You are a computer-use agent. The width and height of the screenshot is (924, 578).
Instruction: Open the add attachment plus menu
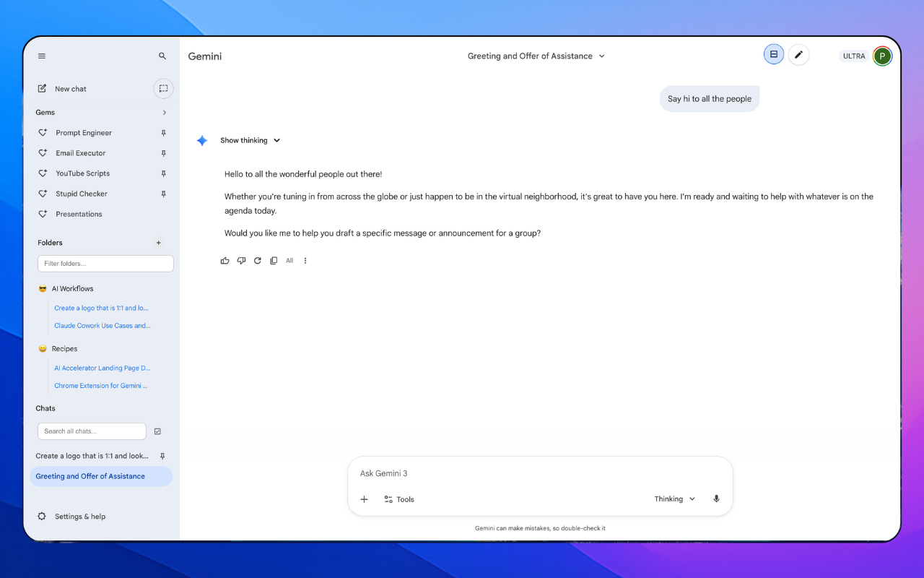point(364,499)
